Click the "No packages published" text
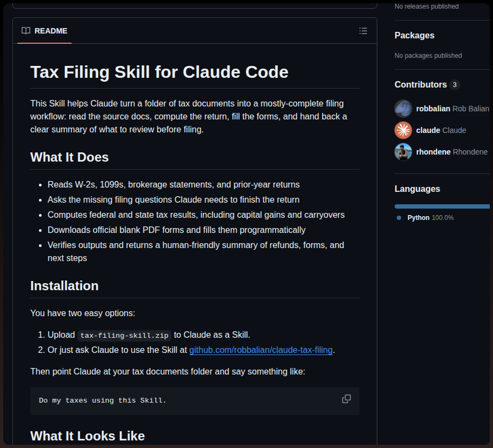The image size is (493, 448). [x=428, y=56]
